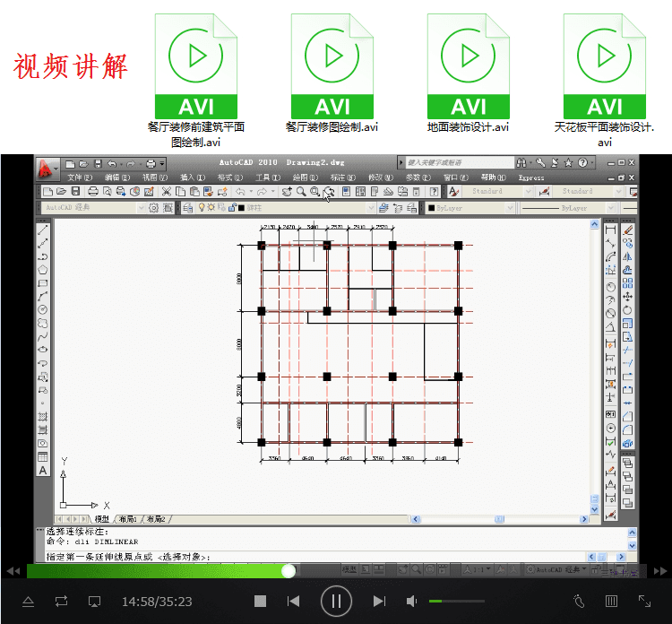
Task: Click in the AutoCAD command line input
Action: point(315,557)
